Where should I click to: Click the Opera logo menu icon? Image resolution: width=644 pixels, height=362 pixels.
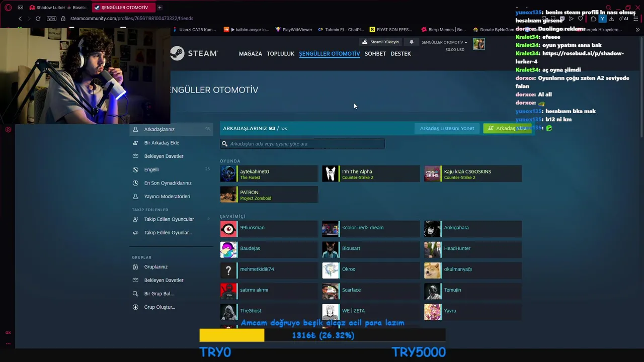pyautogui.click(x=8, y=8)
